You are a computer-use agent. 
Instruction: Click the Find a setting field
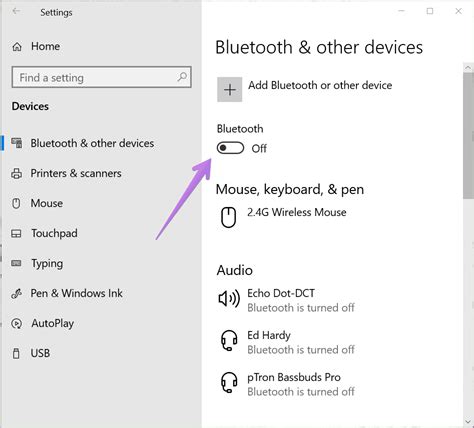[x=101, y=77]
